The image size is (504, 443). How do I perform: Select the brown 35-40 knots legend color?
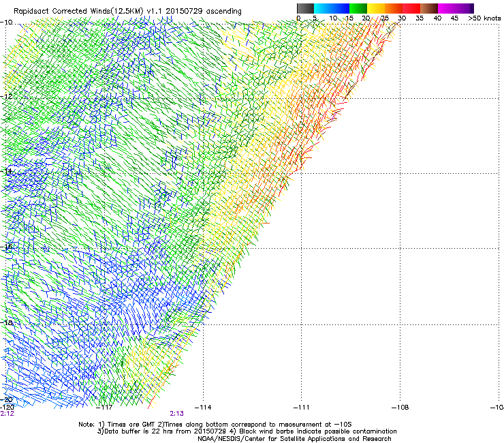pos(429,8)
